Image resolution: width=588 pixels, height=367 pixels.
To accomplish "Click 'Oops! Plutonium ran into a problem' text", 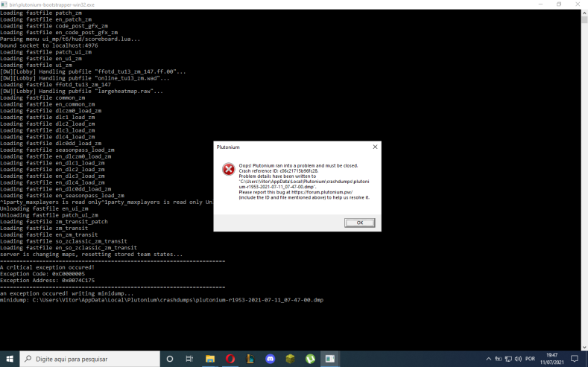I will 299,165.
